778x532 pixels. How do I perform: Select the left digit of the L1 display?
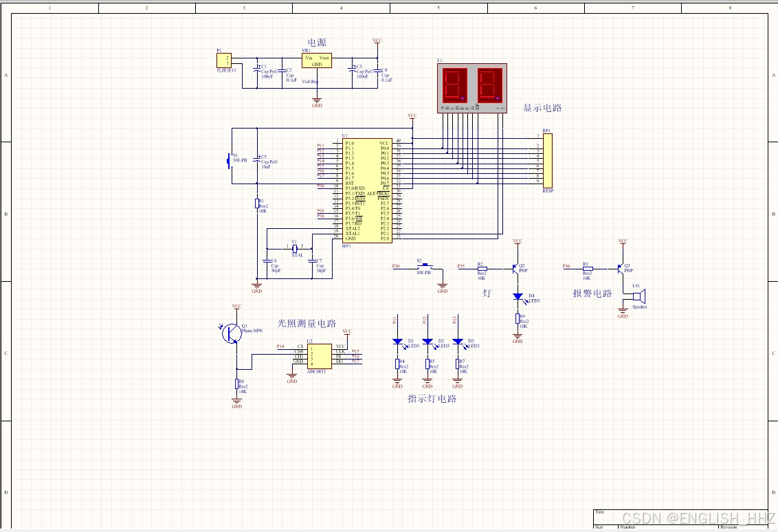pos(455,85)
